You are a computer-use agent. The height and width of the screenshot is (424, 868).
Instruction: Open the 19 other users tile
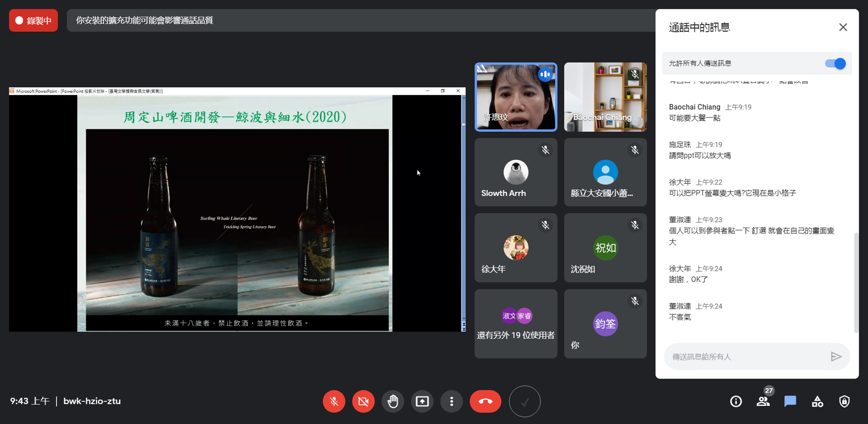coord(516,324)
